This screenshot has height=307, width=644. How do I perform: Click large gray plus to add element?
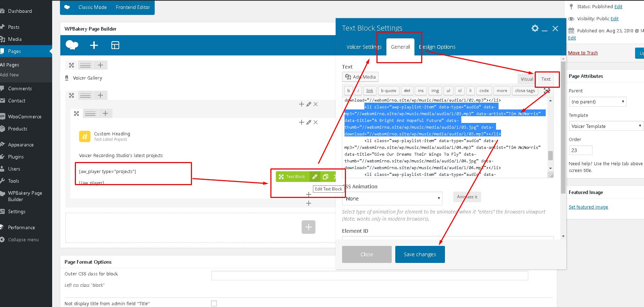[308, 227]
